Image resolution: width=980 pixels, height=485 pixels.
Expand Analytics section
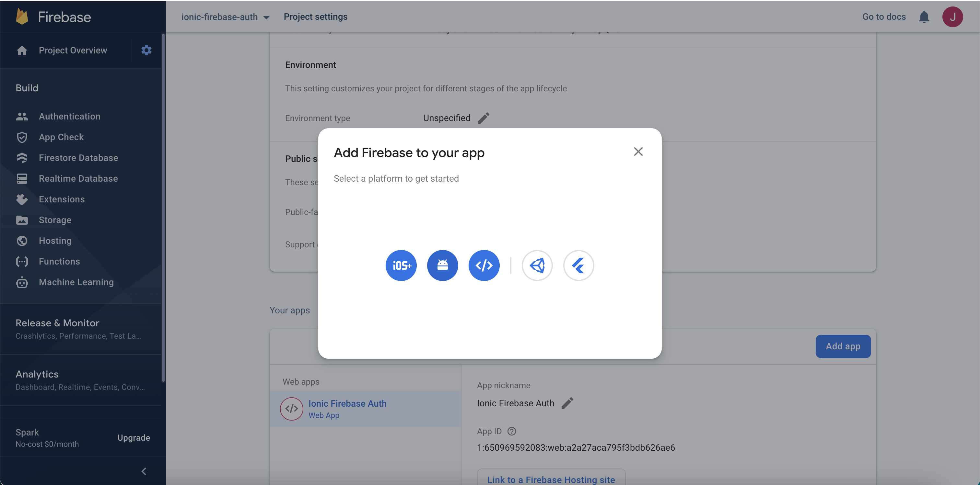[80, 380]
